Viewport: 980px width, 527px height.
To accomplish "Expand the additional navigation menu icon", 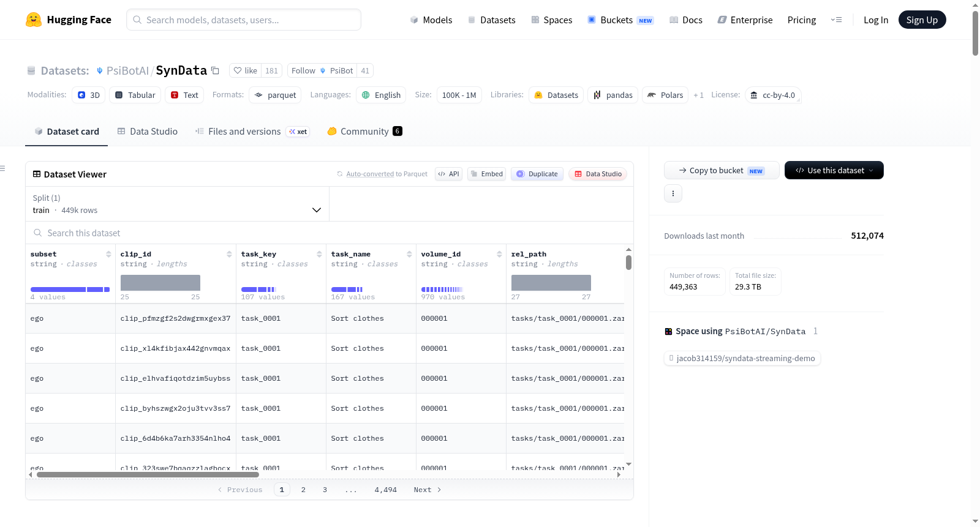I will coord(836,20).
